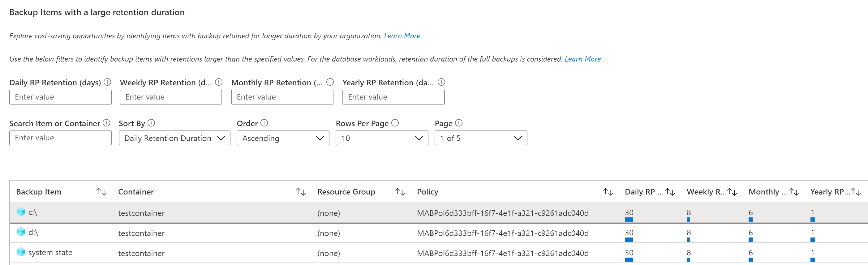Click info icon next to Rows Per Page
Image resolution: width=868 pixels, height=265 pixels.
point(395,123)
